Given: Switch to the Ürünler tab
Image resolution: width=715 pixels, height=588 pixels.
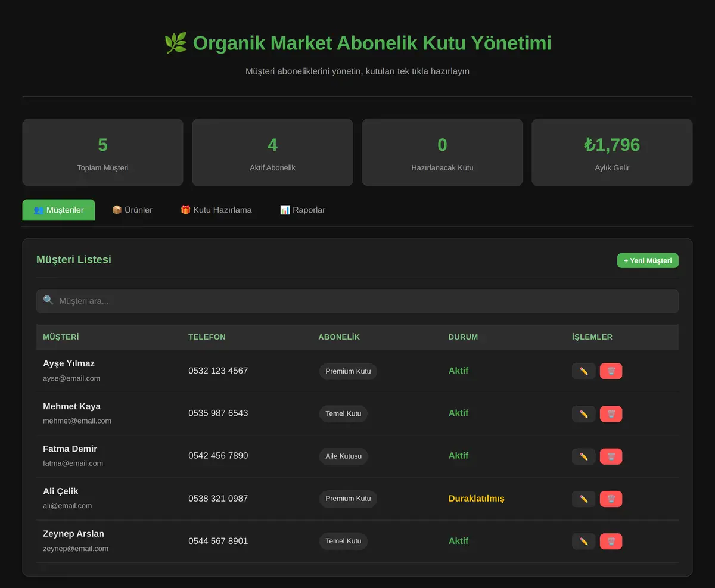Looking at the screenshot, I should point(132,210).
